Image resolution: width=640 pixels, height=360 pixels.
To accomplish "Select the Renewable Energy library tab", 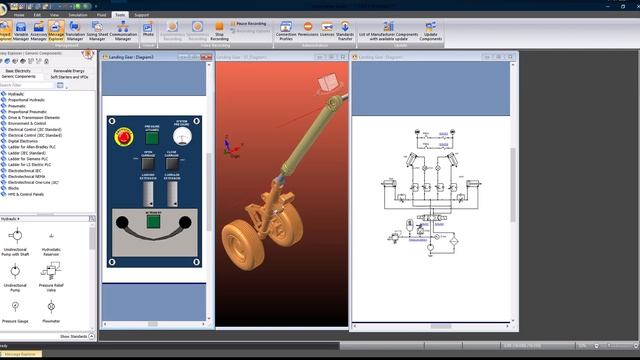I will 69,71.
